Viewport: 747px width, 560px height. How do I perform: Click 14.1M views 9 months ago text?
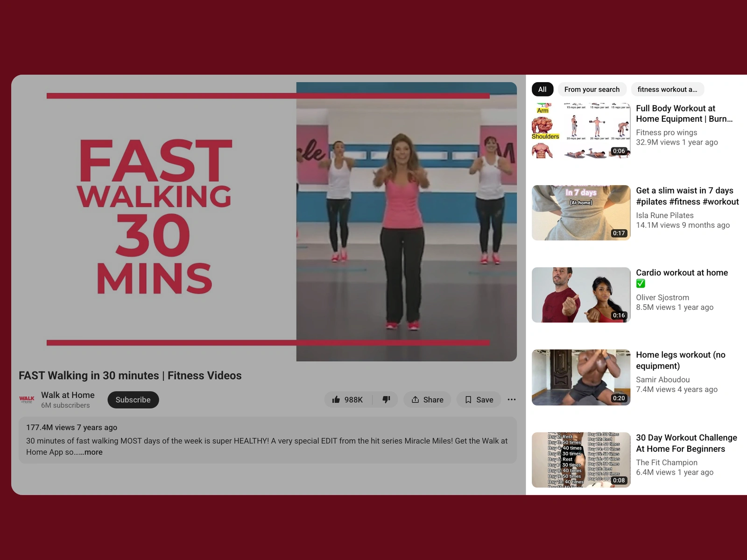pos(683,225)
